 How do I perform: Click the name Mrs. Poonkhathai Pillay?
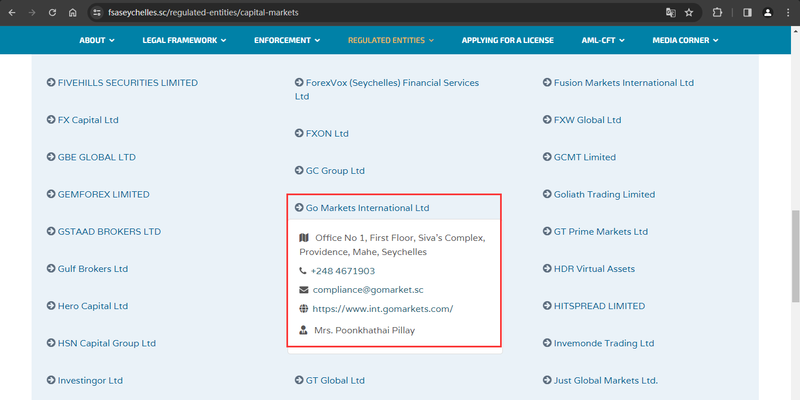click(364, 330)
